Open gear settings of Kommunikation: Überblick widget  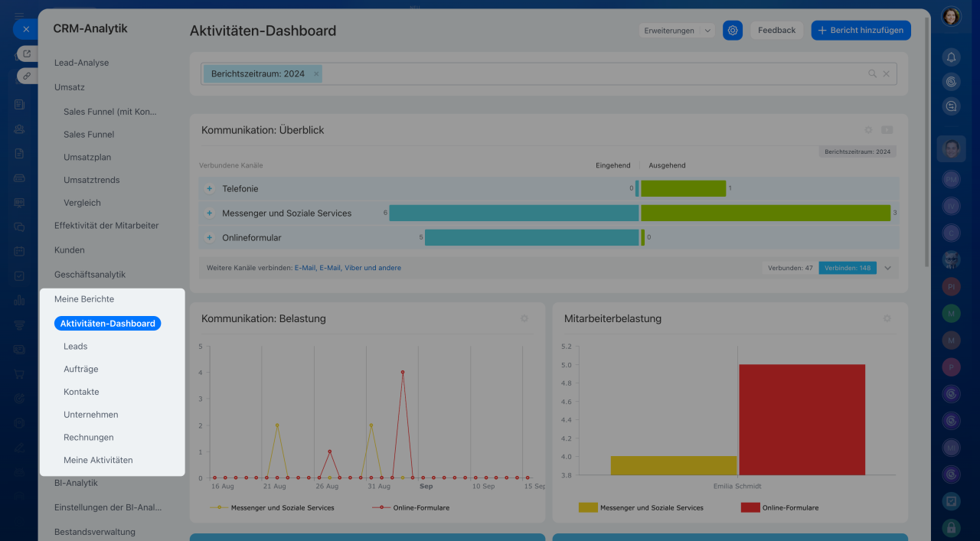pyautogui.click(x=868, y=130)
